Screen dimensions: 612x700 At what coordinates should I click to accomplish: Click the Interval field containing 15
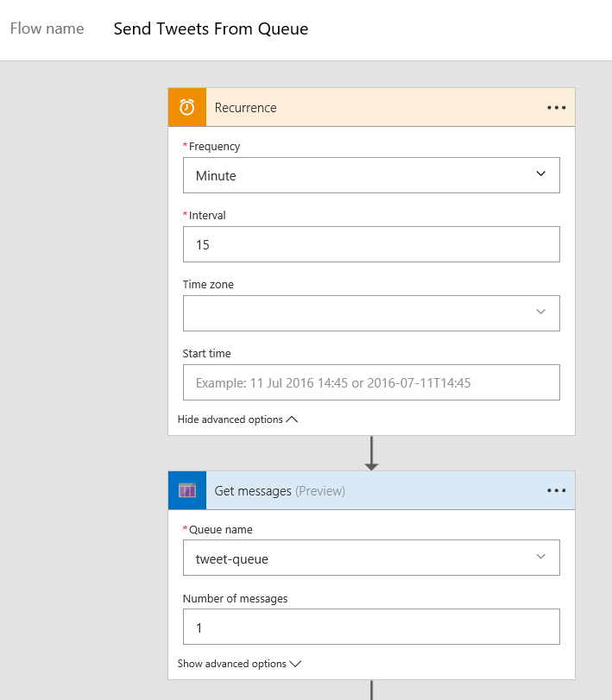[x=371, y=244]
